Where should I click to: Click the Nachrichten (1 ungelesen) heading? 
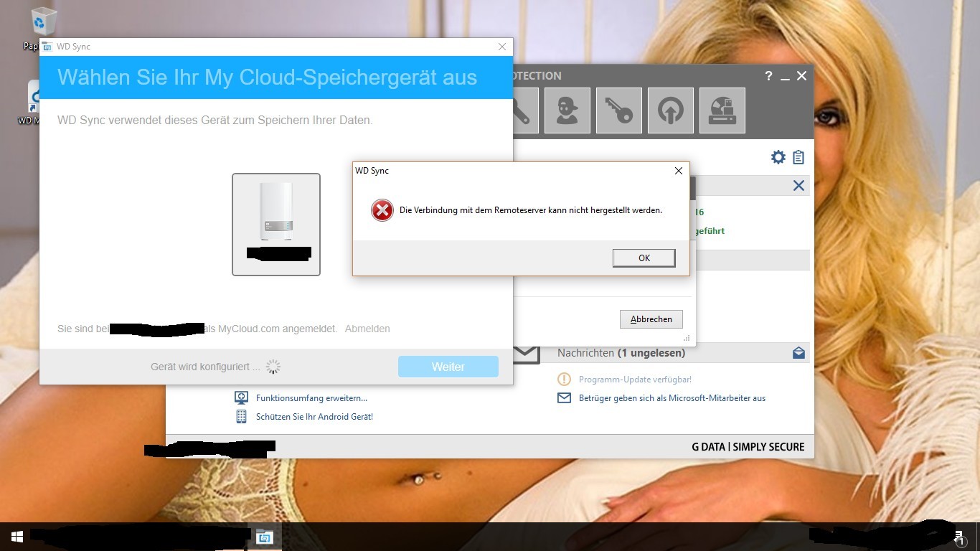(x=621, y=353)
